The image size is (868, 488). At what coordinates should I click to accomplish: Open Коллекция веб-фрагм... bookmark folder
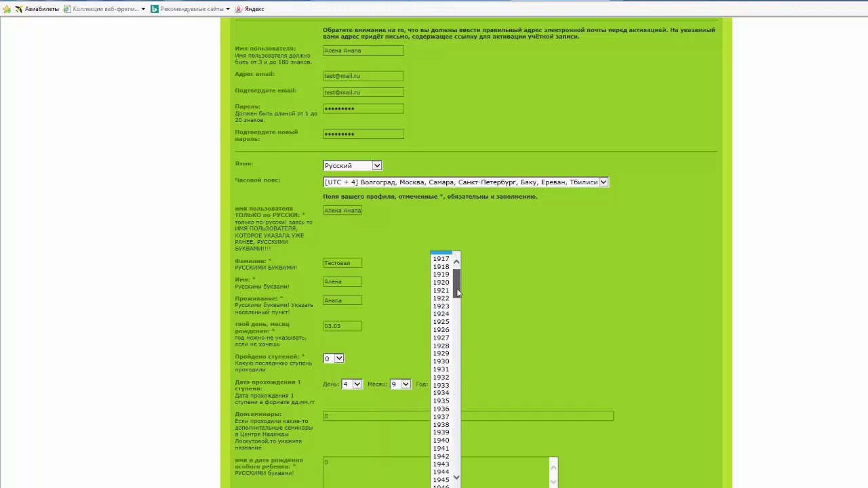(x=104, y=9)
